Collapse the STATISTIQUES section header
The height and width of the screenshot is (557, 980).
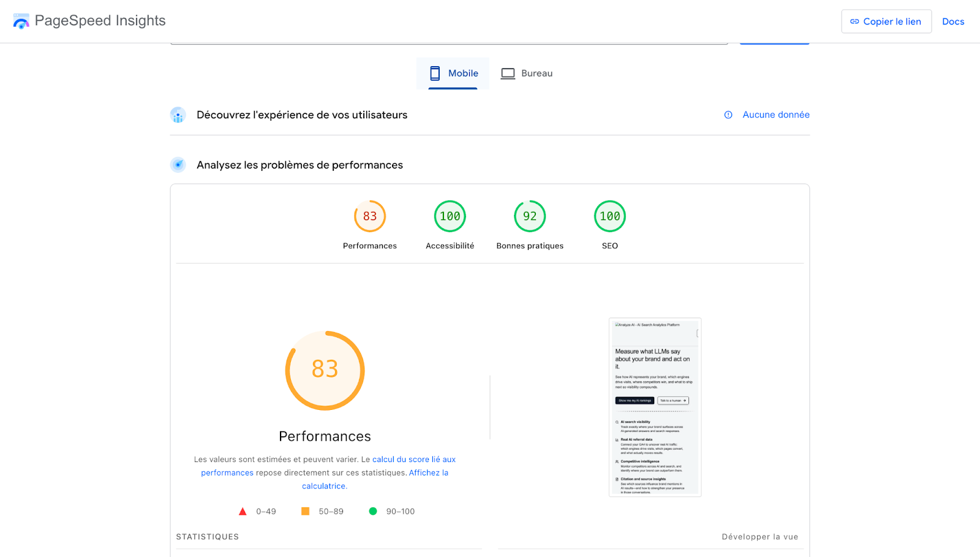point(207,536)
